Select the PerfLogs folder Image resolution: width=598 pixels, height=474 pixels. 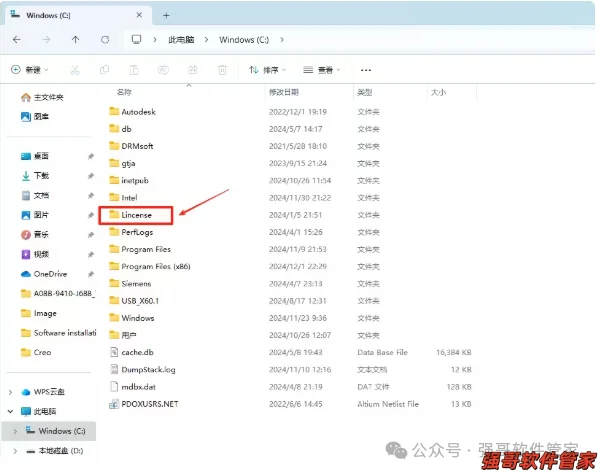[131, 232]
